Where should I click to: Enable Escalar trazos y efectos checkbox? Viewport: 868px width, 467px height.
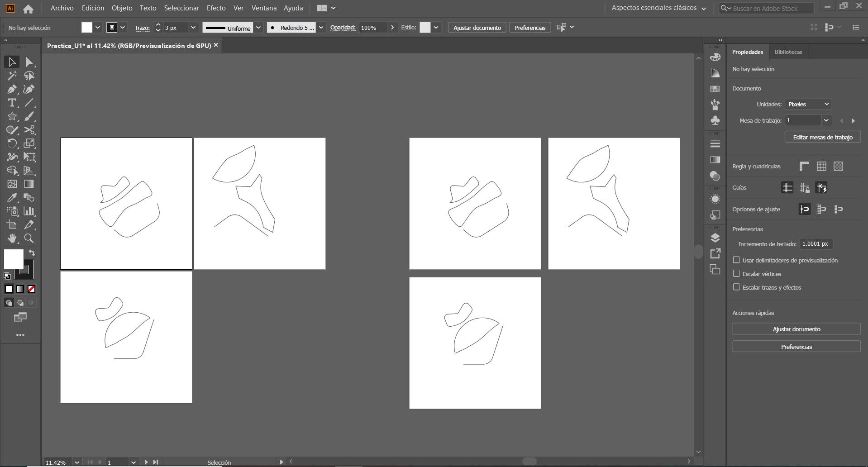click(x=736, y=287)
